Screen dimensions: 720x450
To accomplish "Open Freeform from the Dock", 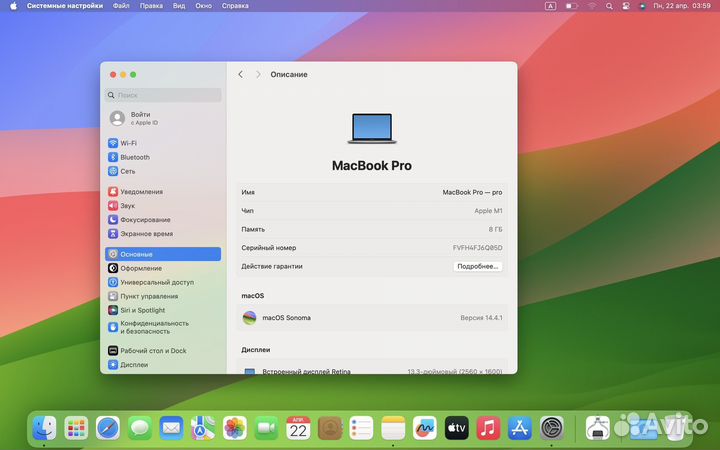I will (425, 428).
